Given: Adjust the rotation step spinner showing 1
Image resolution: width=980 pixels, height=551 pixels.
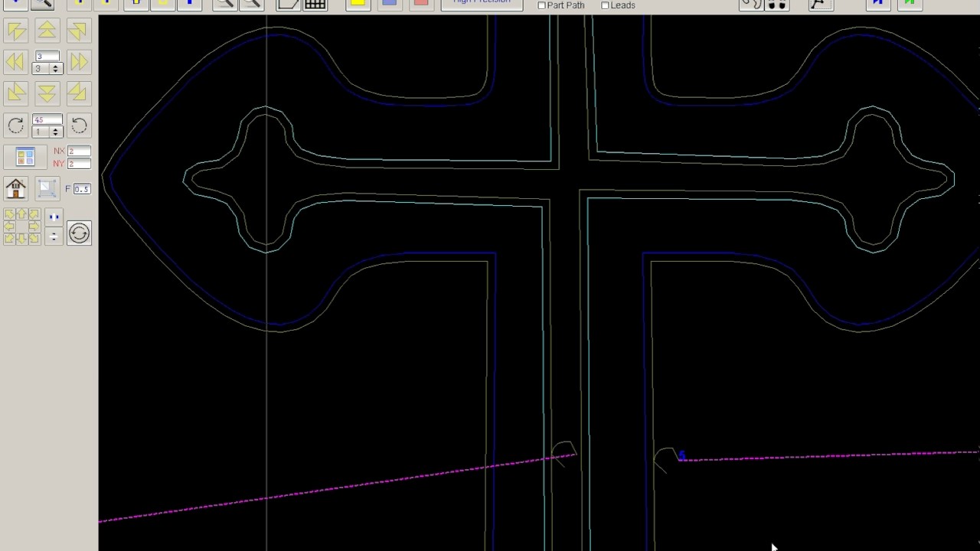Looking at the screenshot, I should [47, 132].
